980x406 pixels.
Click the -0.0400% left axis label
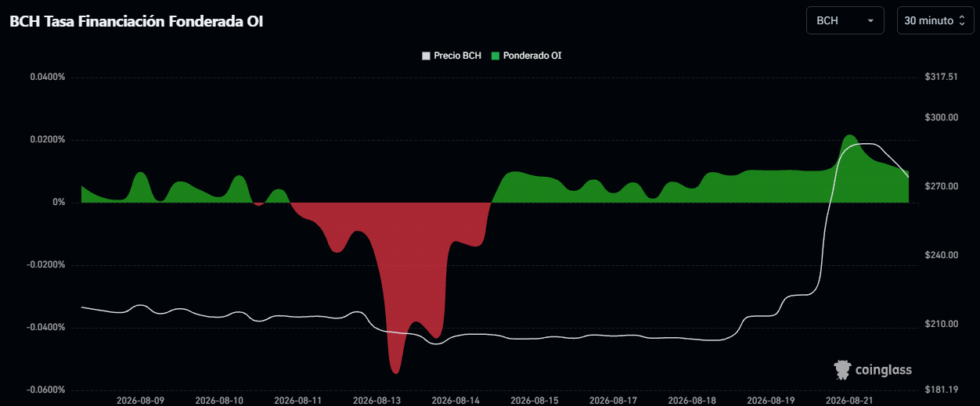[x=45, y=328]
